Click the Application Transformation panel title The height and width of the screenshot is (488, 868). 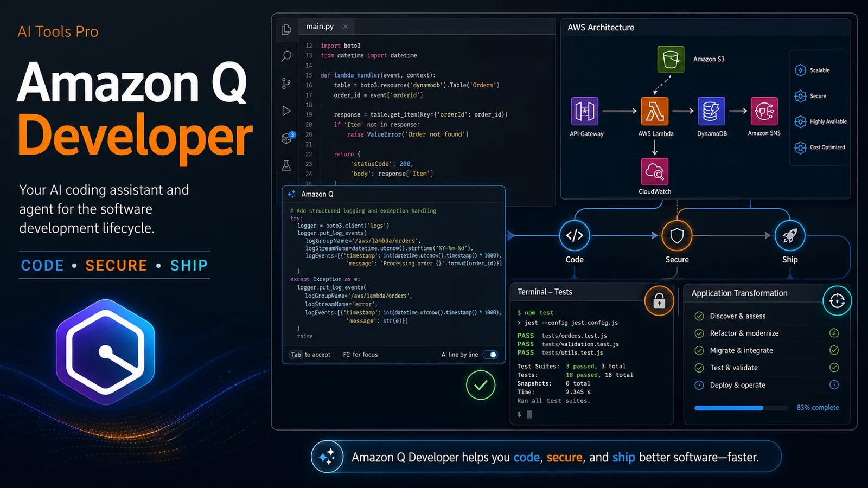(739, 293)
